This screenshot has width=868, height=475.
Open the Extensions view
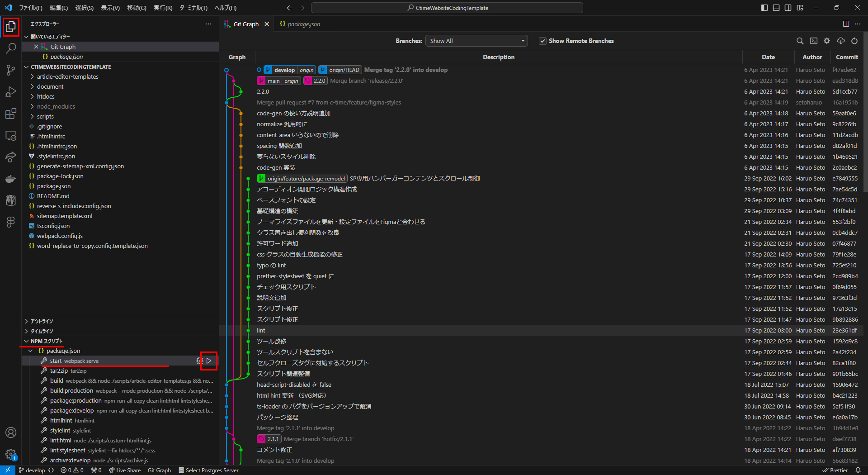pyautogui.click(x=11, y=114)
